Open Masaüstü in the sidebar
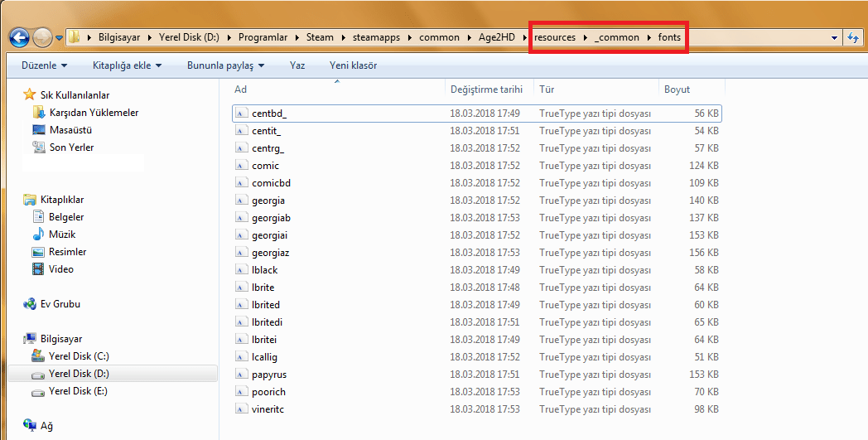Viewport: 868px width, 440px height. pos(70,129)
